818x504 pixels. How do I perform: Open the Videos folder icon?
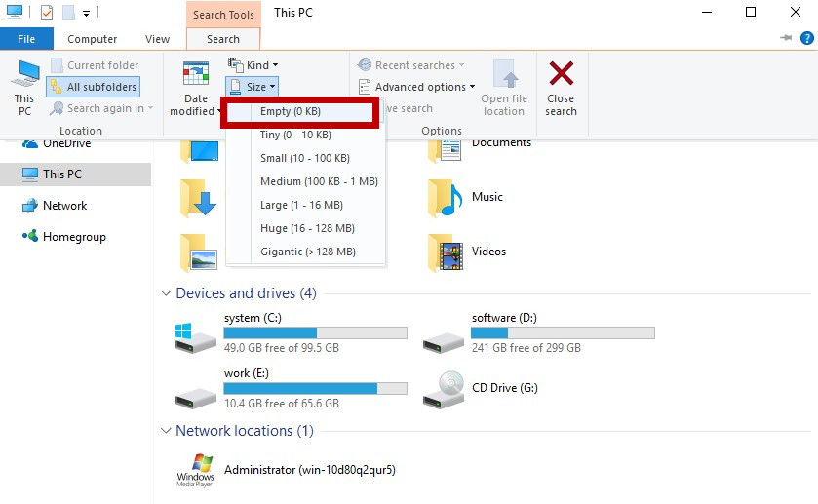tap(445, 252)
